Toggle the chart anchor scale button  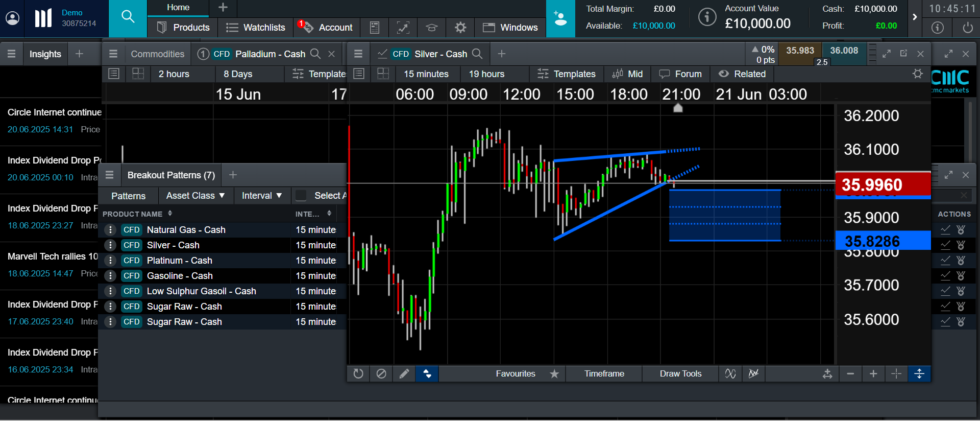[827, 373]
